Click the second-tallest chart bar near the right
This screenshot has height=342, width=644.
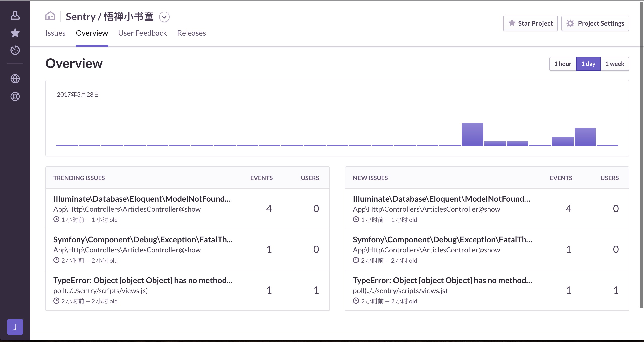click(585, 137)
